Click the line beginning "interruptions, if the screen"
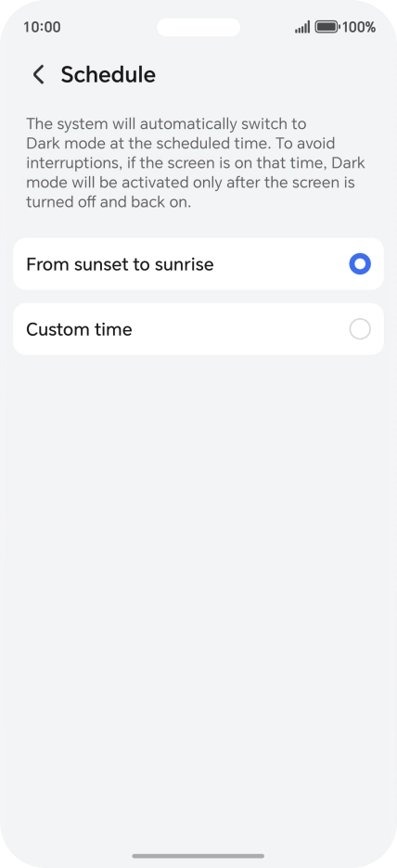The height and width of the screenshot is (868, 397). pyautogui.click(x=196, y=163)
